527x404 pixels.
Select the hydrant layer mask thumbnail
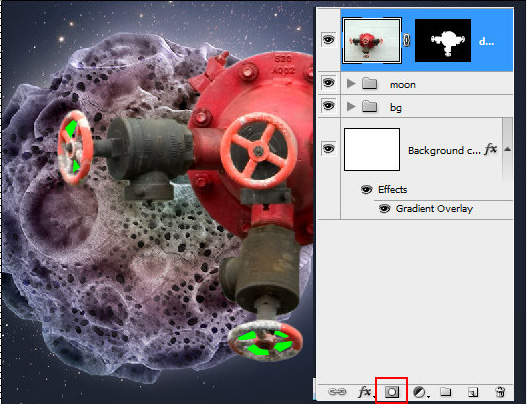tap(443, 41)
